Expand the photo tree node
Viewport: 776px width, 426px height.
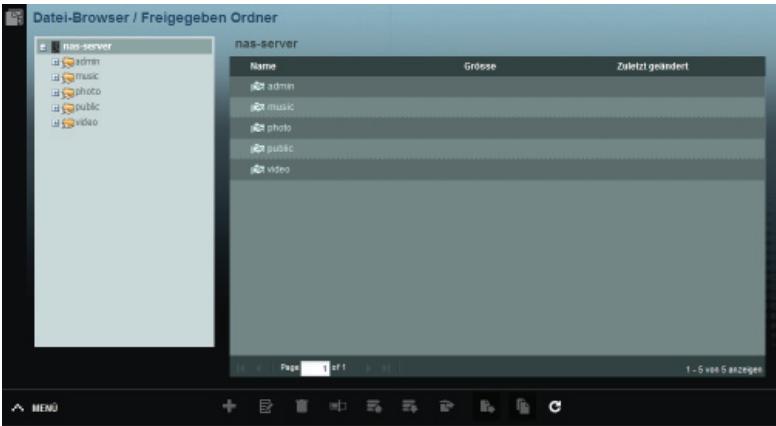[55, 93]
